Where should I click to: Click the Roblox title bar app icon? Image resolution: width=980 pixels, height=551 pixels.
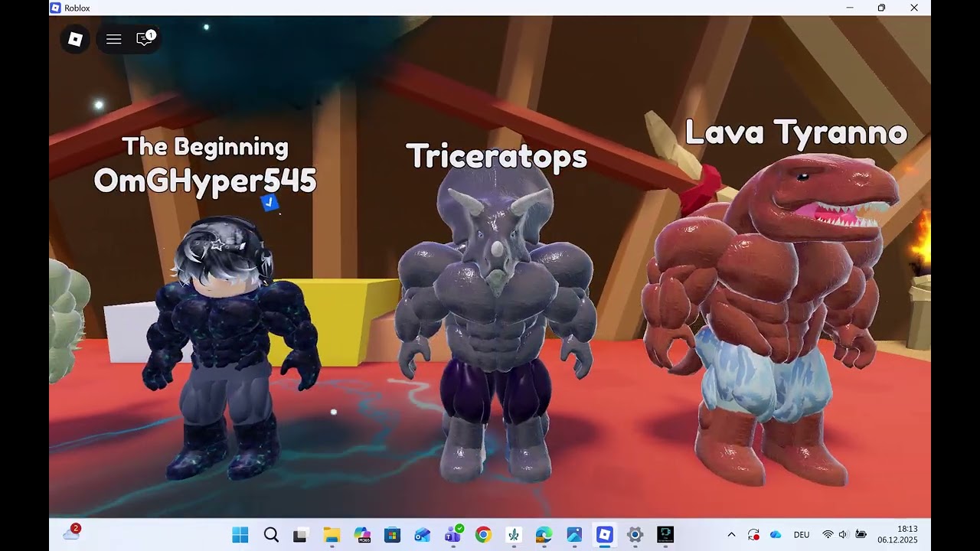tap(55, 8)
